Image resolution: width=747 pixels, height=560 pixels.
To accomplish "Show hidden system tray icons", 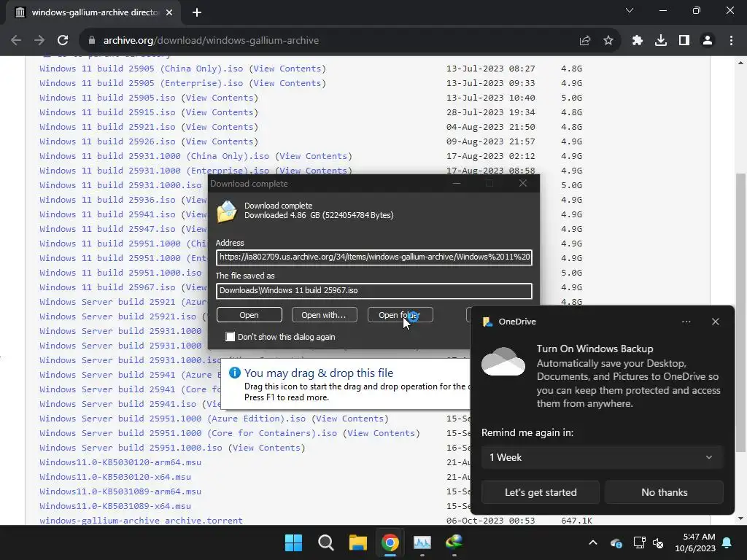I will coord(592,542).
